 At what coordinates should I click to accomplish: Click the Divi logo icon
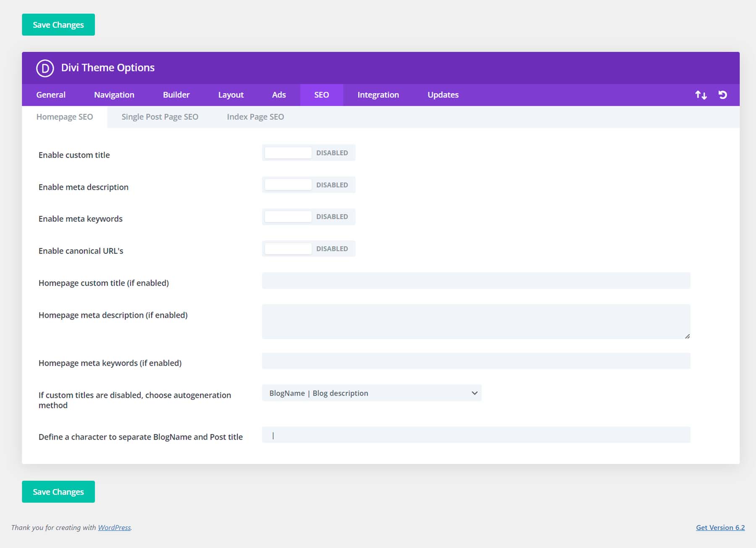coord(45,68)
